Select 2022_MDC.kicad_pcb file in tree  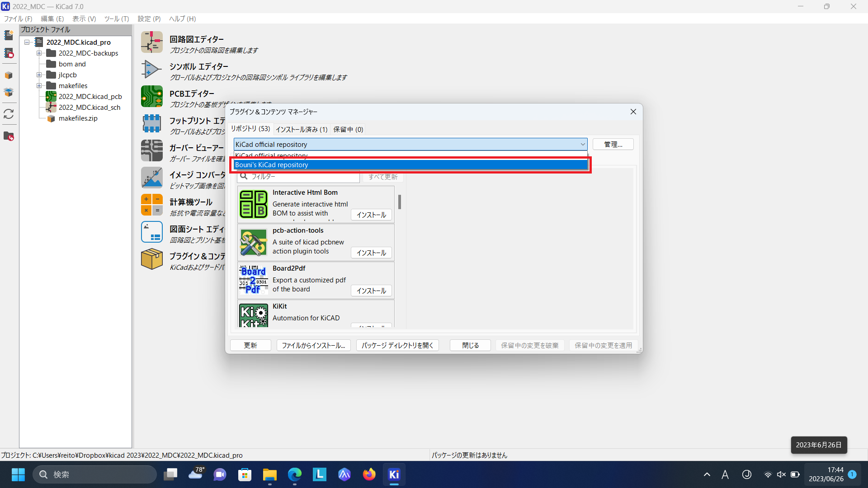[90, 97]
